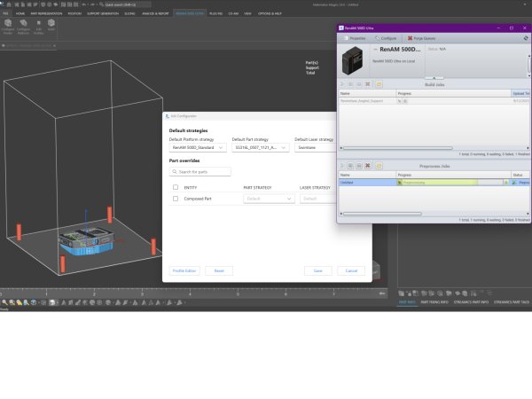Click the Save button in Job Configurator
The width and height of the screenshot is (532, 399).
click(317, 270)
